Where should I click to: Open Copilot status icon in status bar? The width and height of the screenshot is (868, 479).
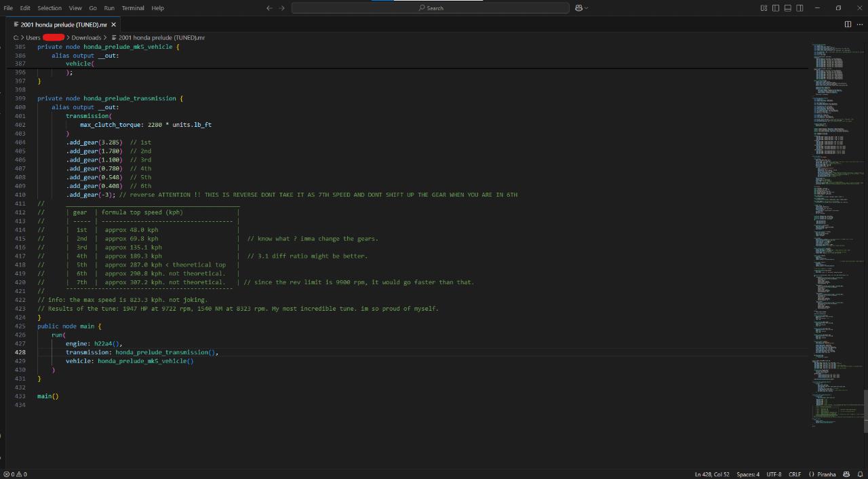[x=847, y=474]
